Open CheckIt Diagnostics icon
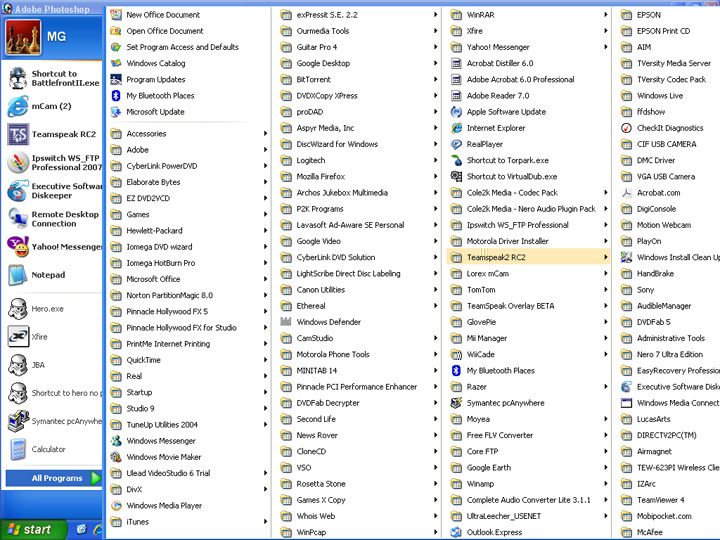The image size is (720, 540). pyautogui.click(x=626, y=128)
